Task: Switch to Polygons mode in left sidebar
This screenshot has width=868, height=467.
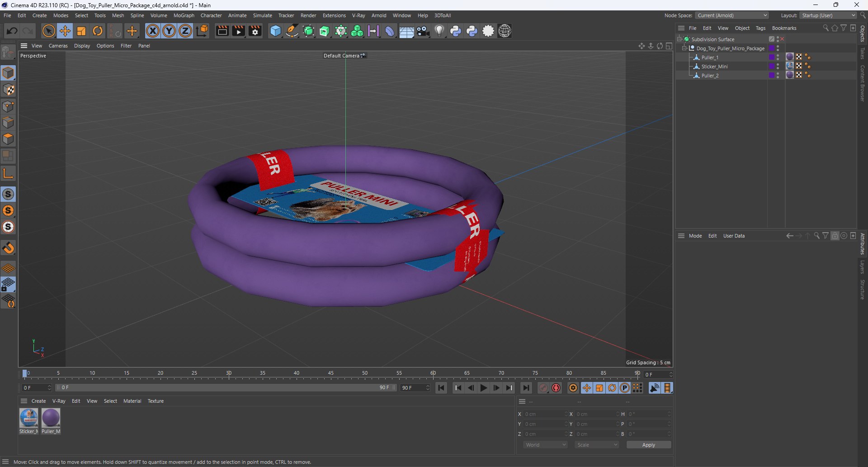Action: [x=8, y=139]
